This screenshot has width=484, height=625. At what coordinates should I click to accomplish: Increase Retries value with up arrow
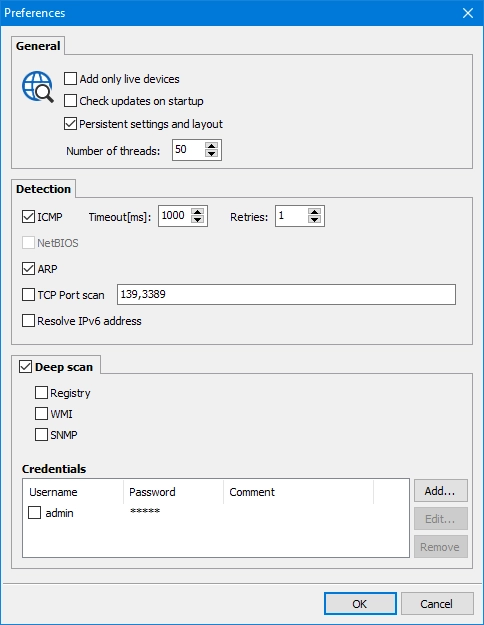(314, 212)
